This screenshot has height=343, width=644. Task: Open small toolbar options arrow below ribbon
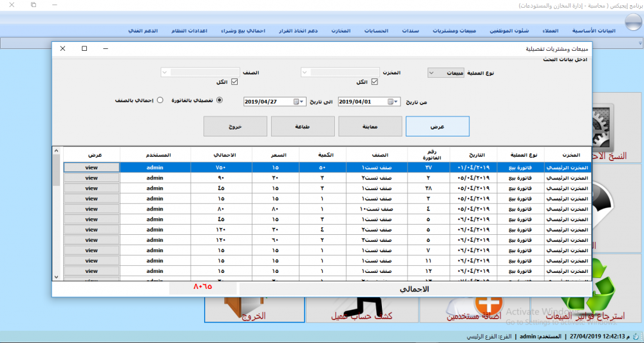pyautogui.click(x=640, y=43)
